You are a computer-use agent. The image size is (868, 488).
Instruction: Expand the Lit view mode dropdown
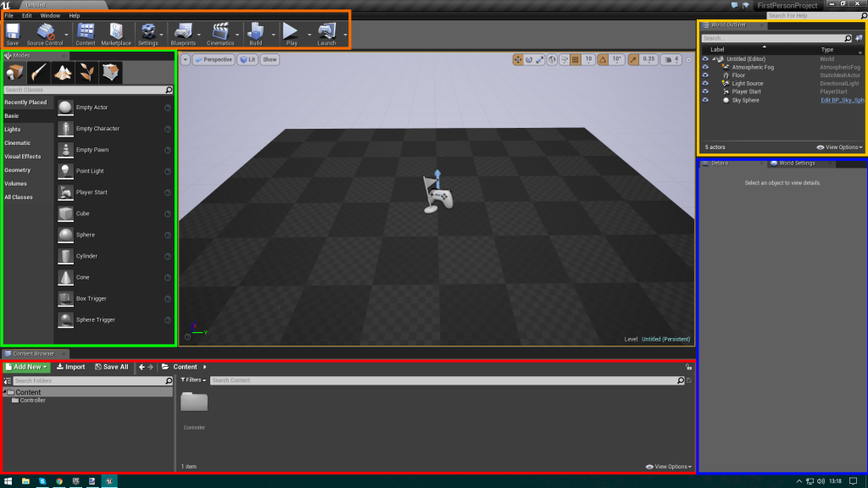pos(247,59)
